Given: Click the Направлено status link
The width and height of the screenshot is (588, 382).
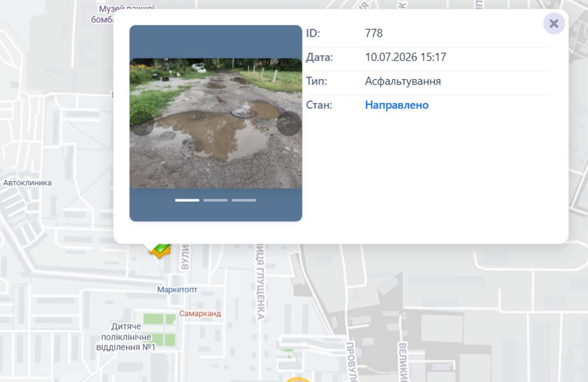Looking at the screenshot, I should [x=397, y=105].
